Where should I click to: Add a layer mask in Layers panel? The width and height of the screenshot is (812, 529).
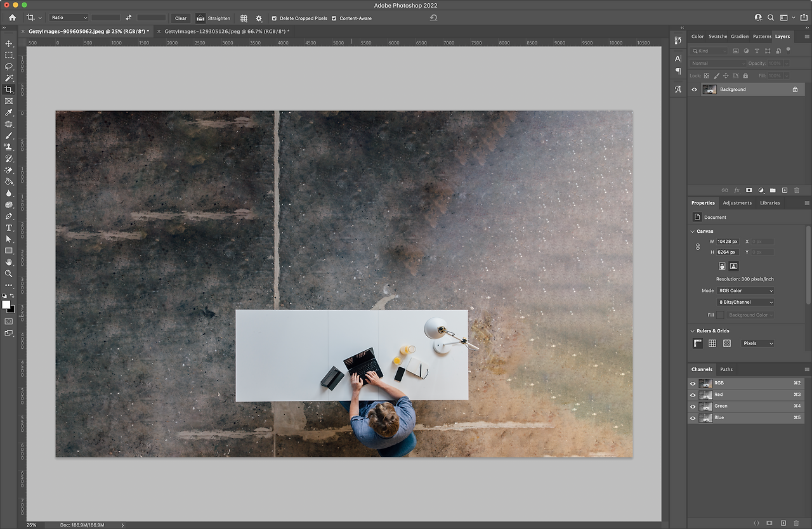(749, 190)
